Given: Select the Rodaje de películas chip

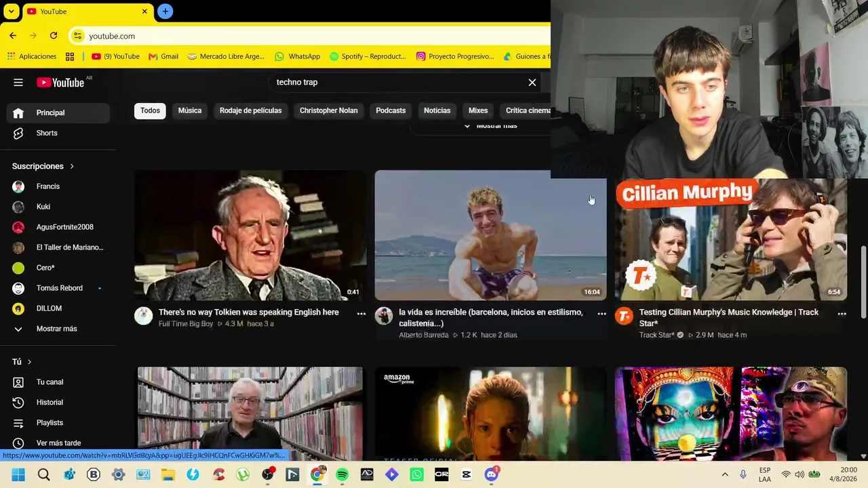Looking at the screenshot, I should (x=250, y=110).
